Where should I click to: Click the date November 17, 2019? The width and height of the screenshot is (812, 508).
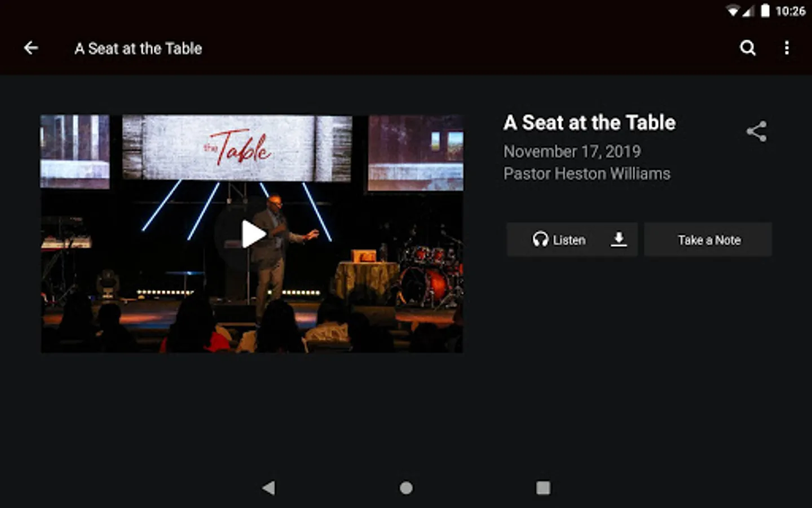pyautogui.click(x=572, y=151)
